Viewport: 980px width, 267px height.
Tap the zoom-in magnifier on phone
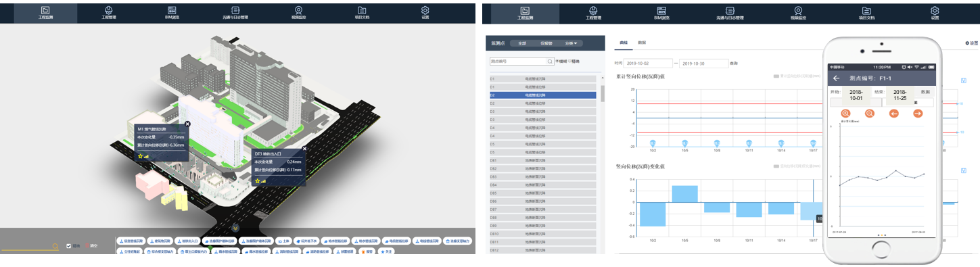point(845,113)
